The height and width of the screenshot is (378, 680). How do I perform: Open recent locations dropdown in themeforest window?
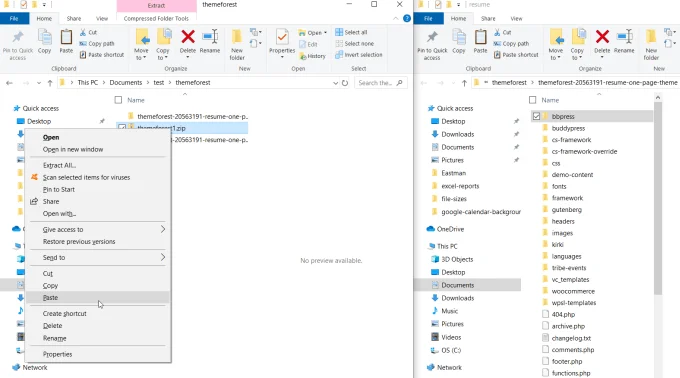(x=39, y=83)
